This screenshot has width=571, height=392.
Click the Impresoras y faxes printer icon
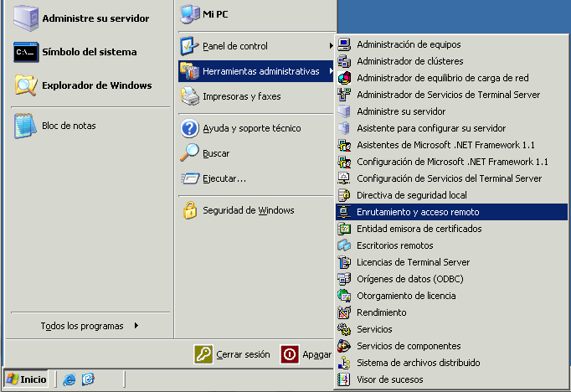(x=190, y=97)
